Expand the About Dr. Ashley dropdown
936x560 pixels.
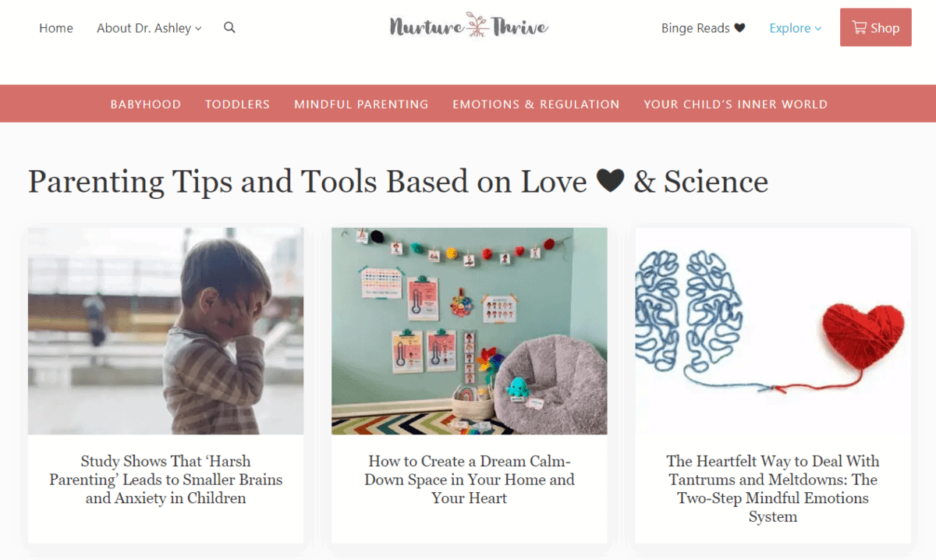pyautogui.click(x=145, y=27)
